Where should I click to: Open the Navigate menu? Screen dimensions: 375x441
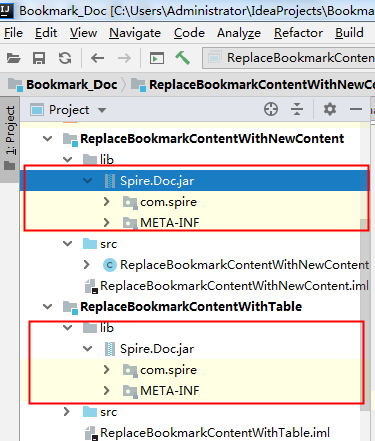pyautogui.click(x=135, y=33)
